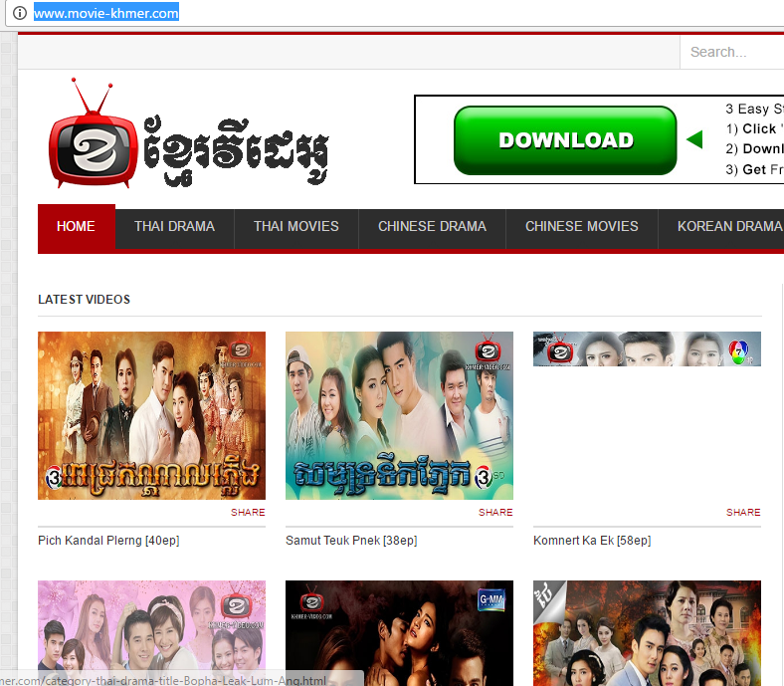Open the THAI DRAMA menu
The image size is (784, 686).
pos(174,227)
